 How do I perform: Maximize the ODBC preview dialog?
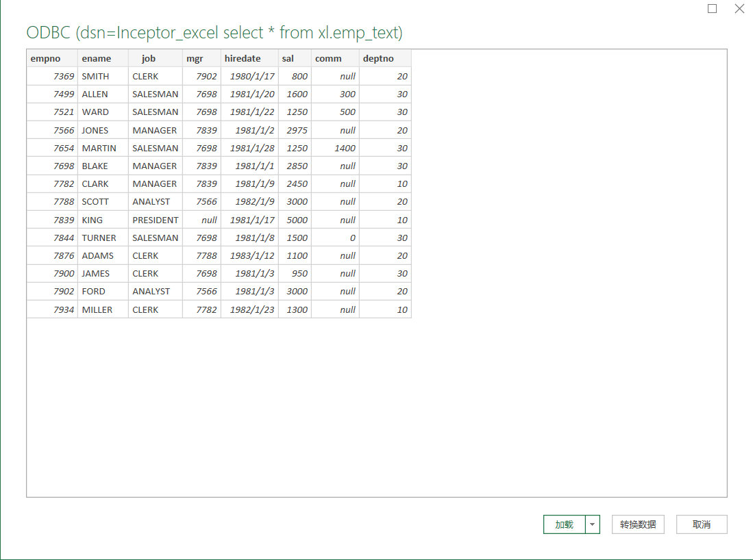713,9
